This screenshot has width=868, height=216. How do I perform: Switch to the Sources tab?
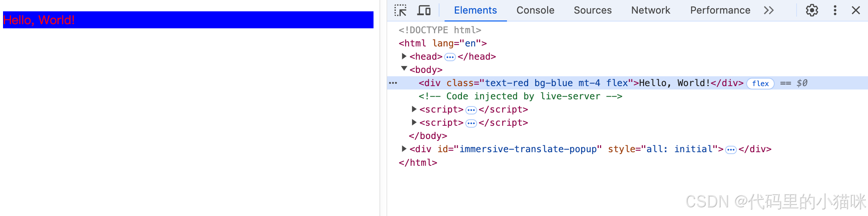click(x=592, y=10)
